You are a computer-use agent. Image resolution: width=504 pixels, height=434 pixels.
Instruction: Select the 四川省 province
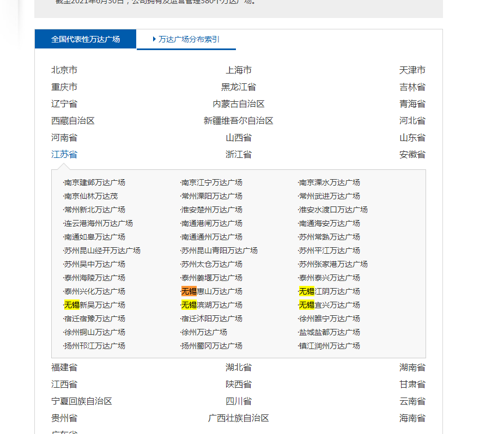[x=239, y=401]
